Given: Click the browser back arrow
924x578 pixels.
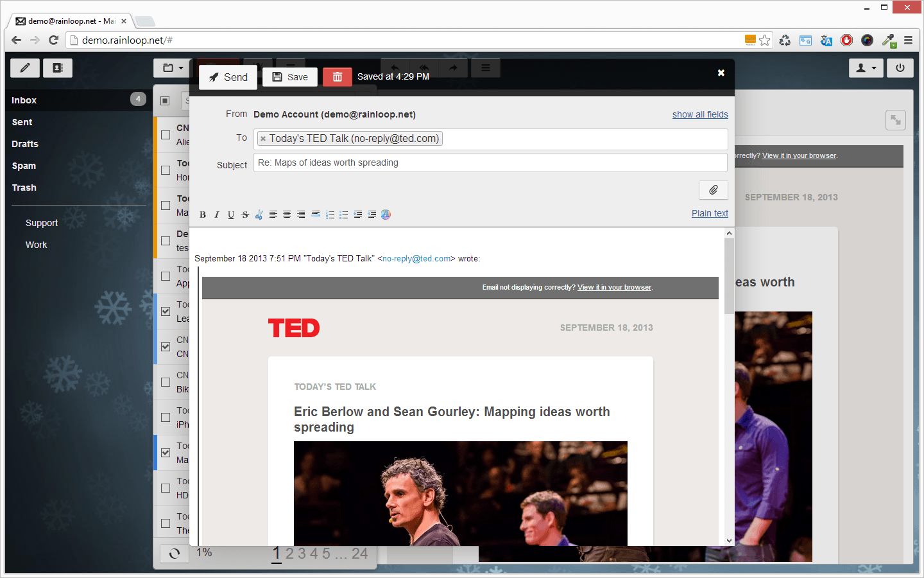Looking at the screenshot, I should (17, 40).
